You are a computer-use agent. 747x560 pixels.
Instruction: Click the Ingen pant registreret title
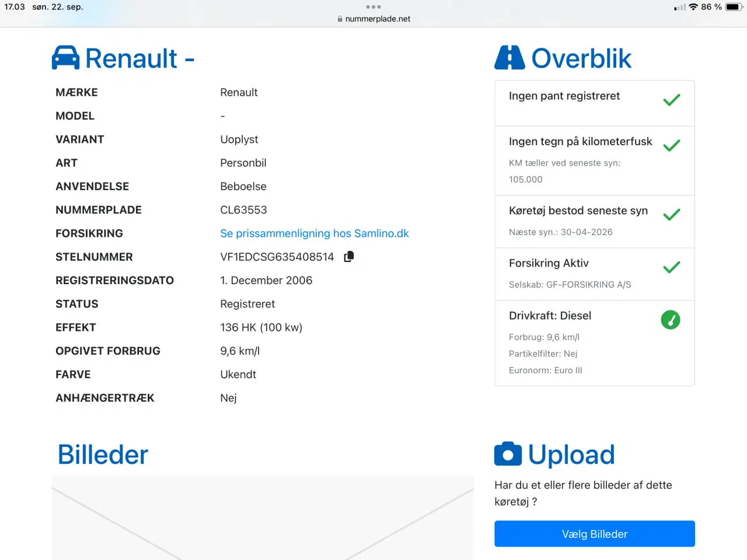[x=564, y=96]
